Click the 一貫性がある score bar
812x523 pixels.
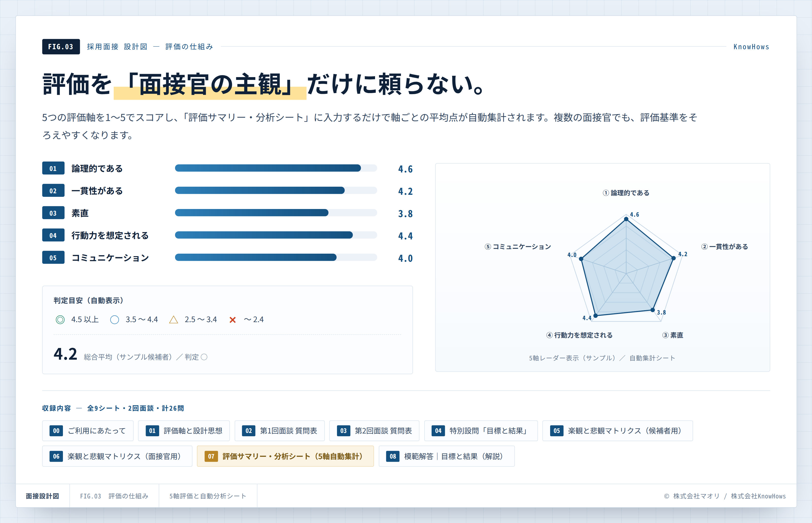coord(276,190)
